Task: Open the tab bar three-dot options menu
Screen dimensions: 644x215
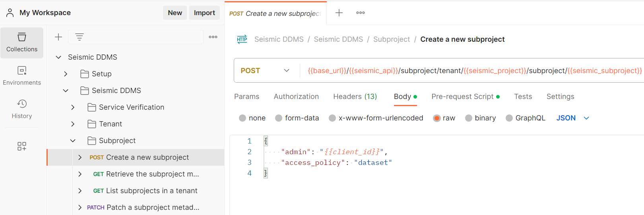Action: pos(361,13)
